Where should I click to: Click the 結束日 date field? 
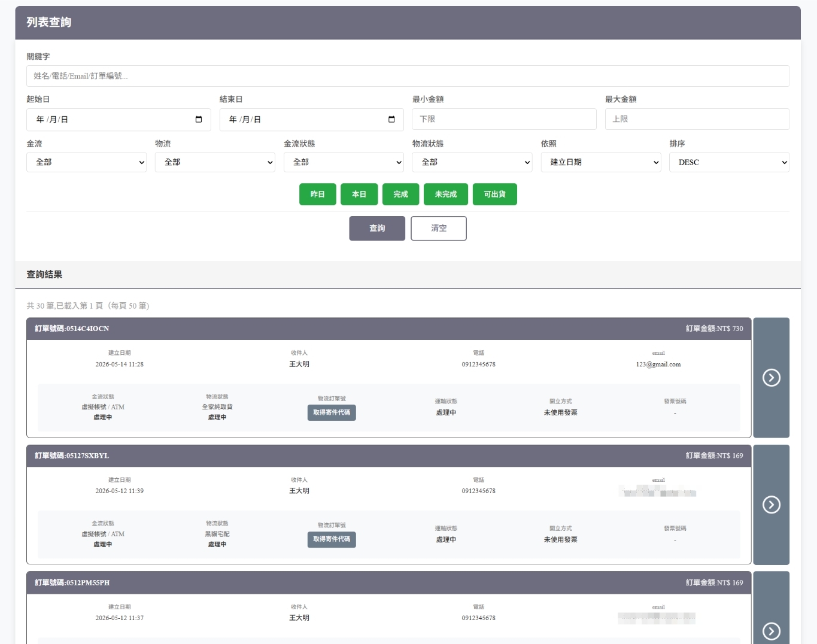point(311,119)
